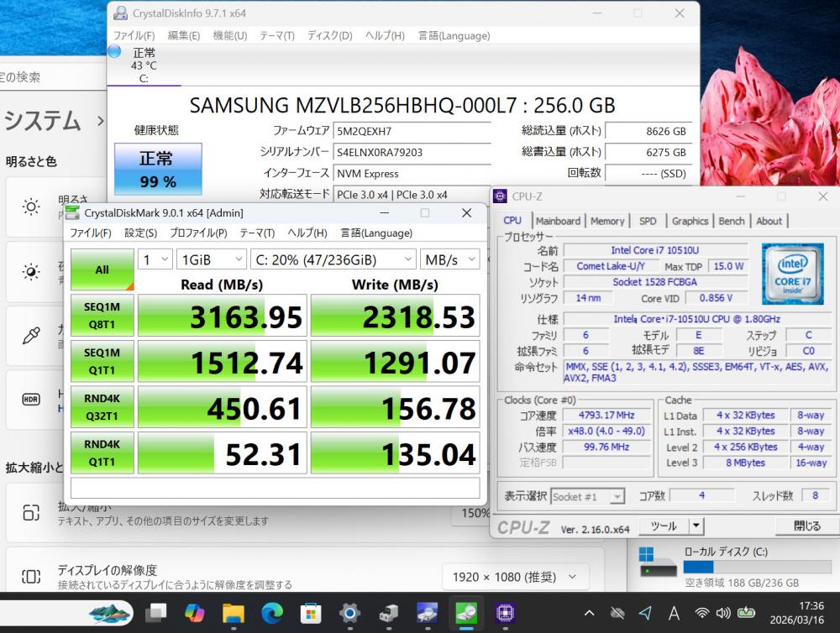This screenshot has height=633, width=840.
Task: Open Microsoft Store from taskbar
Action: pos(311,613)
